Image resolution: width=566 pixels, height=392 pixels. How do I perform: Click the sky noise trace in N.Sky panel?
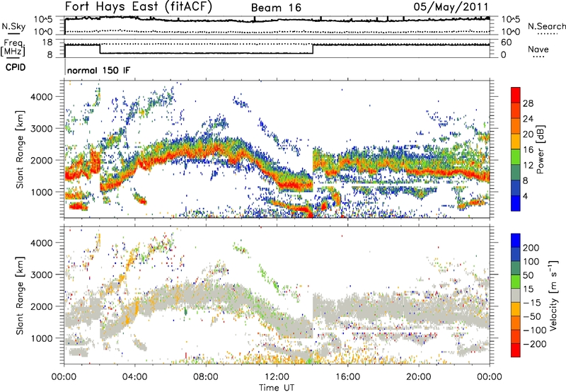click(277, 20)
